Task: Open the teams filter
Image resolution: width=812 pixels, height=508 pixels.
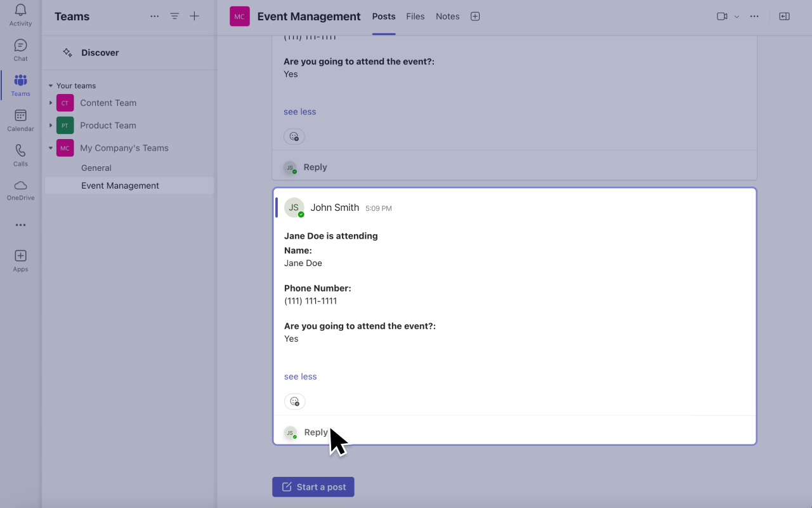Action: coord(174,16)
